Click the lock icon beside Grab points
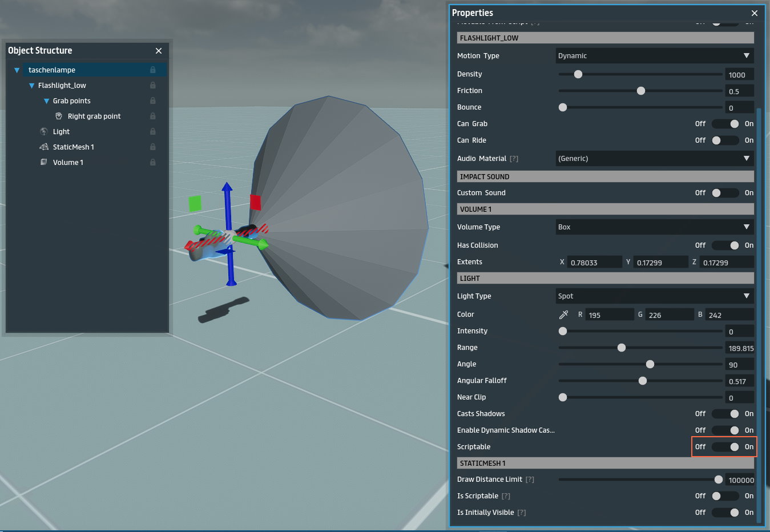The height and width of the screenshot is (532, 770). (153, 100)
